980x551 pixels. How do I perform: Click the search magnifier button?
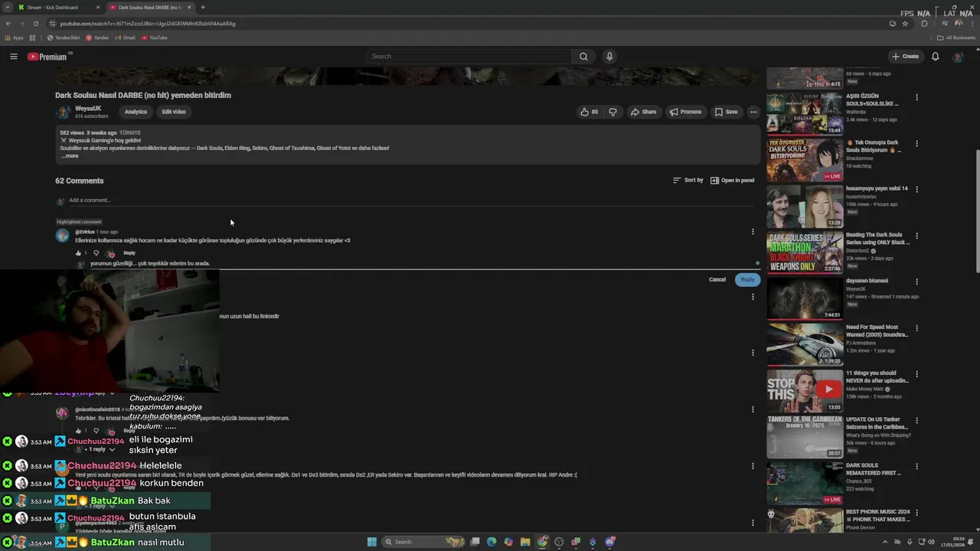pos(583,57)
